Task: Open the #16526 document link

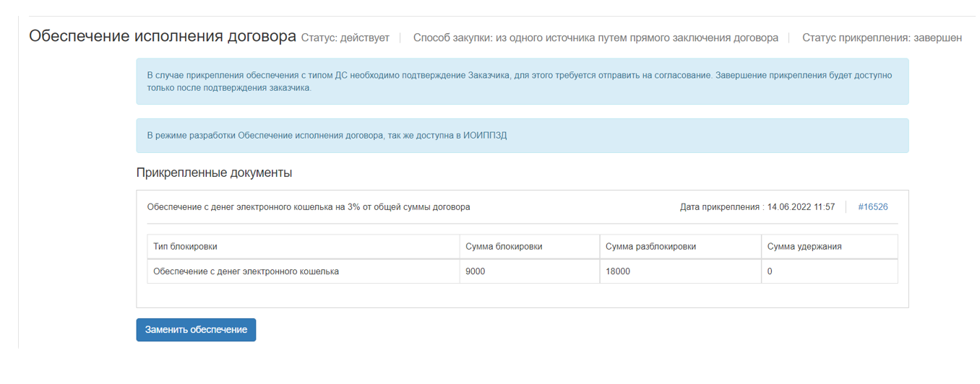Action: pos(872,207)
